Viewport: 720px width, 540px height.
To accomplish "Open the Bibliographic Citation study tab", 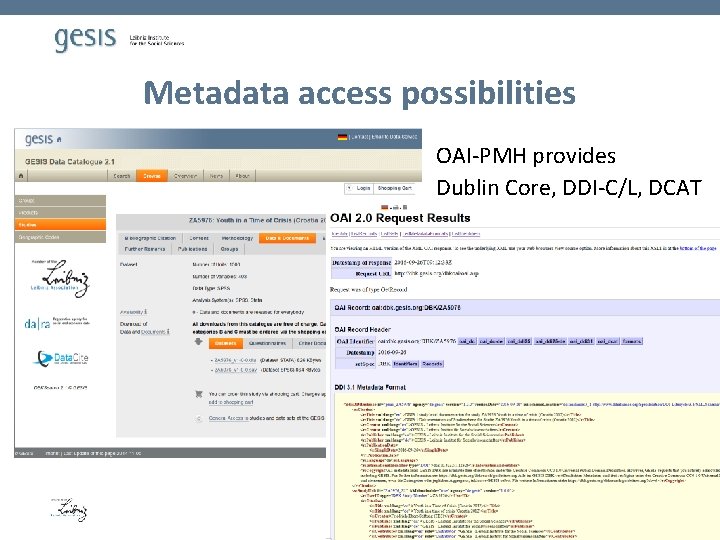I will tap(150, 238).
